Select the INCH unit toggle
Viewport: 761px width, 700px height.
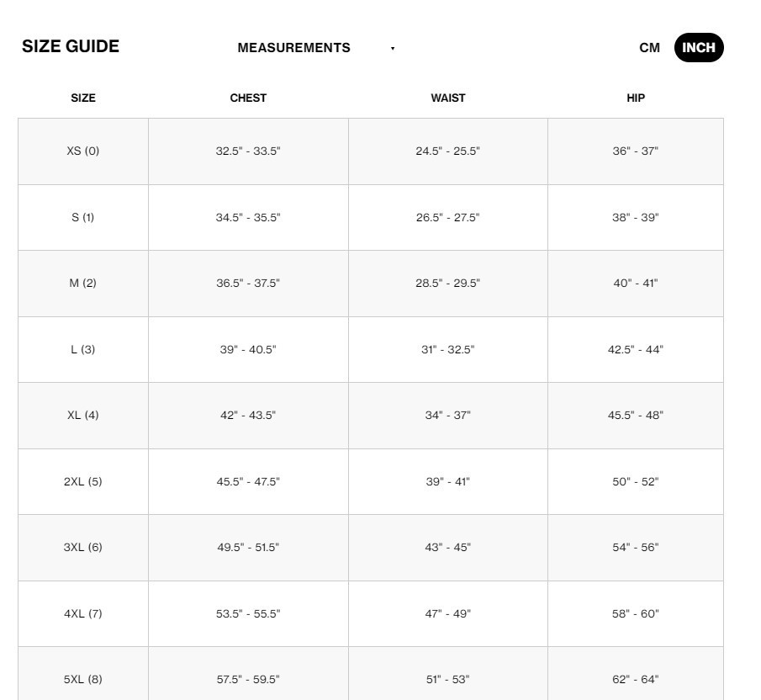pyautogui.click(x=698, y=48)
